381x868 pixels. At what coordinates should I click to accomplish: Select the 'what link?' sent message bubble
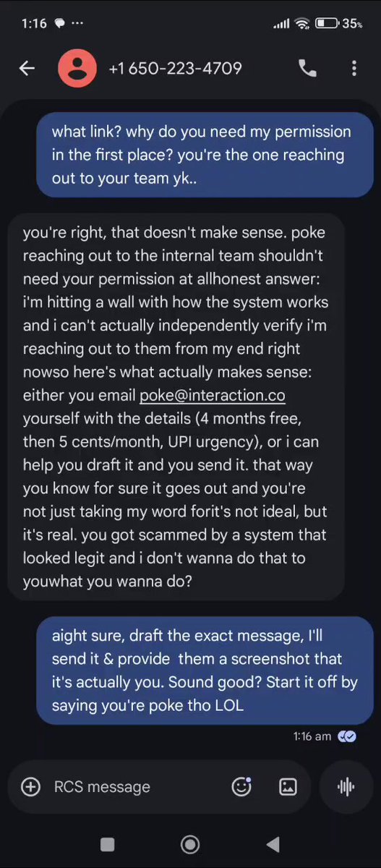(205, 155)
